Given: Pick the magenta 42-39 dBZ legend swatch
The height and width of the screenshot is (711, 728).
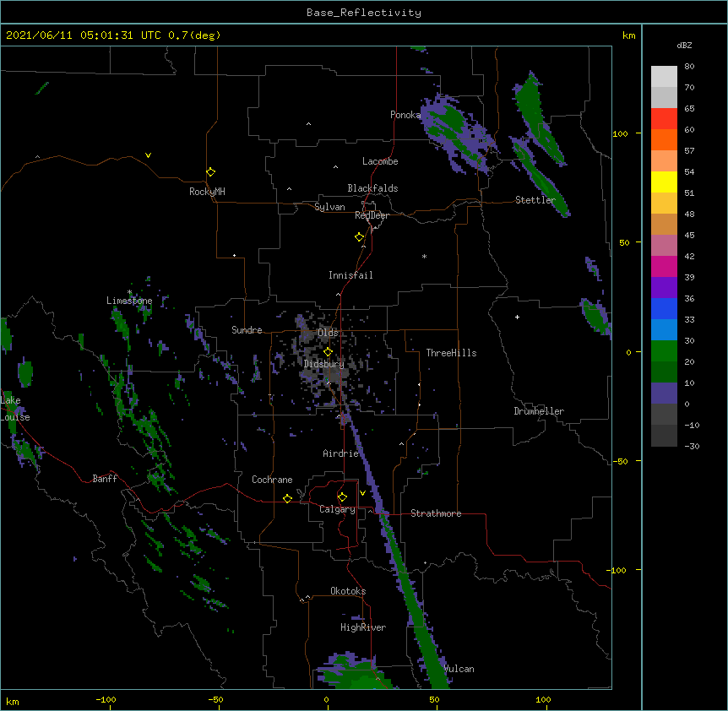Looking at the screenshot, I should click(x=664, y=266).
